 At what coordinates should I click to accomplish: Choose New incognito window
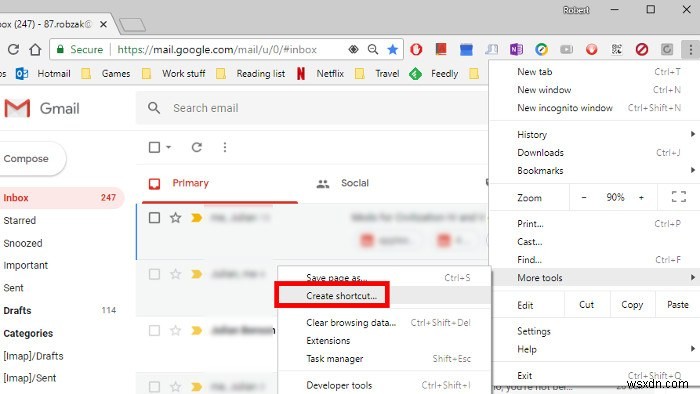pos(595,108)
